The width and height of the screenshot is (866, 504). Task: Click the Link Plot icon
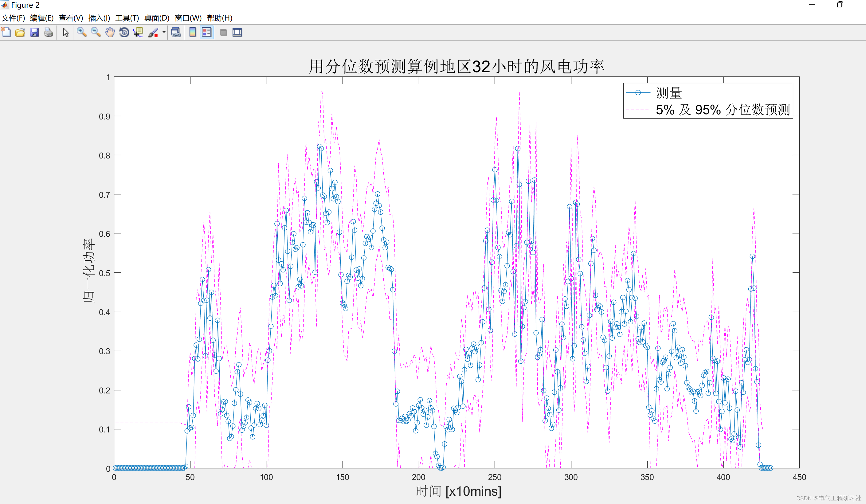tap(176, 33)
